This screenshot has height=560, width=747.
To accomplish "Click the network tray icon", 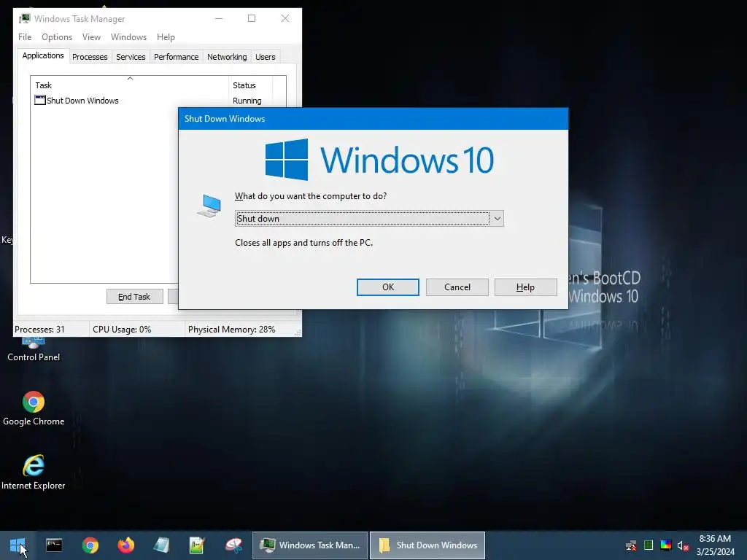I will click(x=631, y=545).
